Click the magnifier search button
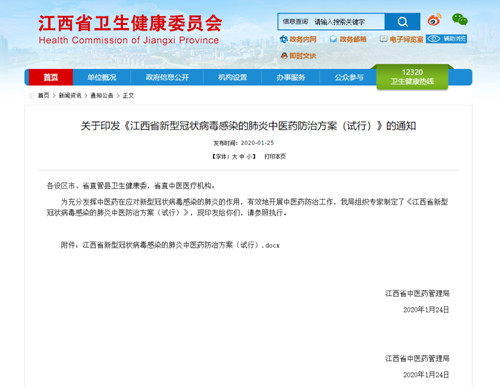The image size is (500, 388). click(402, 22)
